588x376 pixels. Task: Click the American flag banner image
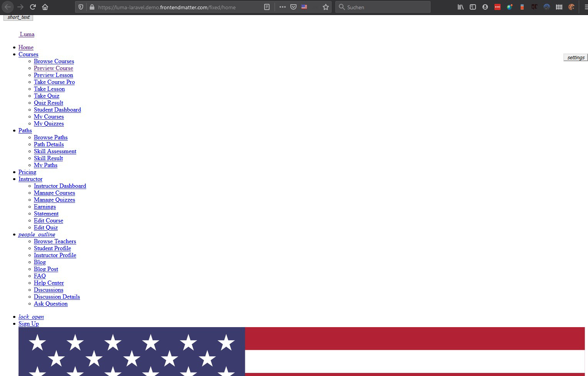(x=302, y=351)
